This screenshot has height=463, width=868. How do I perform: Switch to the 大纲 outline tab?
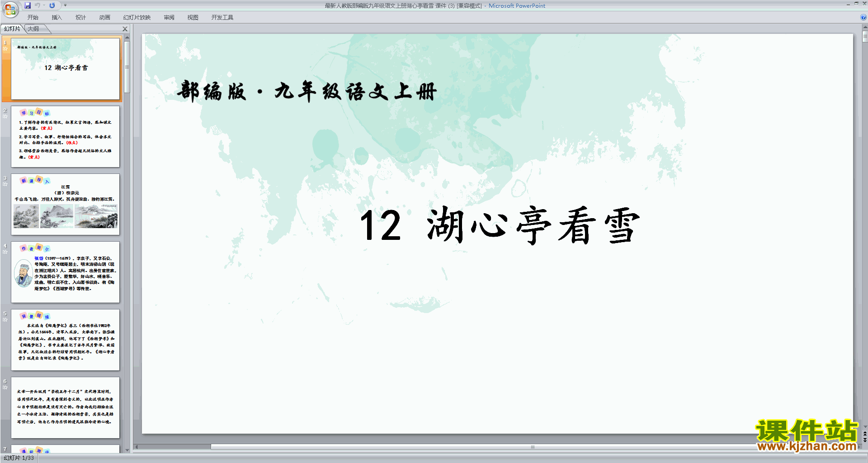click(x=34, y=29)
